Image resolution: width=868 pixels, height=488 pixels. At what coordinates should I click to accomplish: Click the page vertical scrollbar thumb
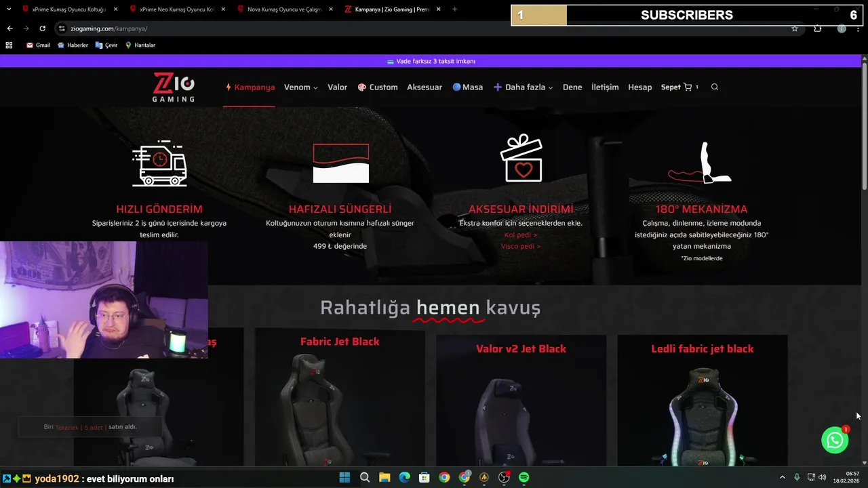pyautogui.click(x=864, y=127)
